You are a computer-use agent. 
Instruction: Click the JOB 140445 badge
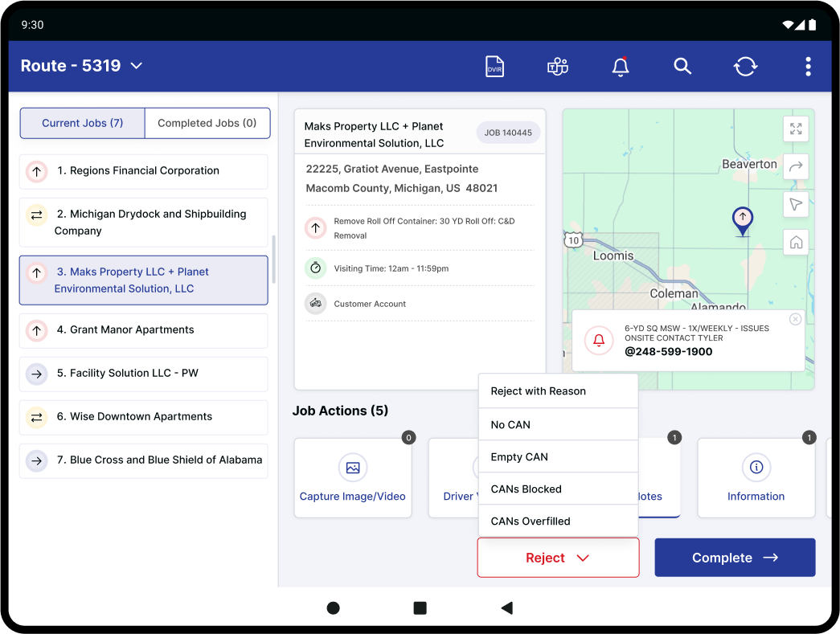point(508,133)
